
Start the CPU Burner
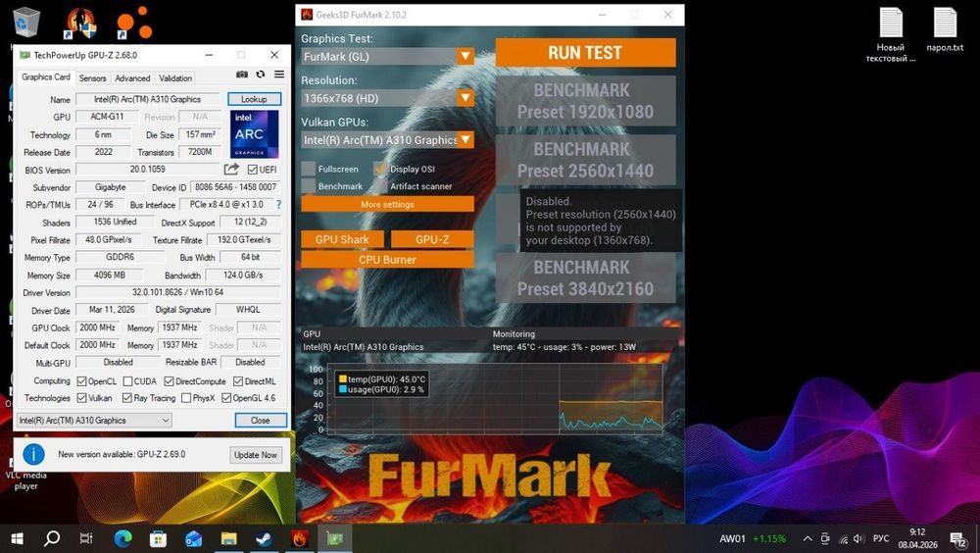pos(387,260)
